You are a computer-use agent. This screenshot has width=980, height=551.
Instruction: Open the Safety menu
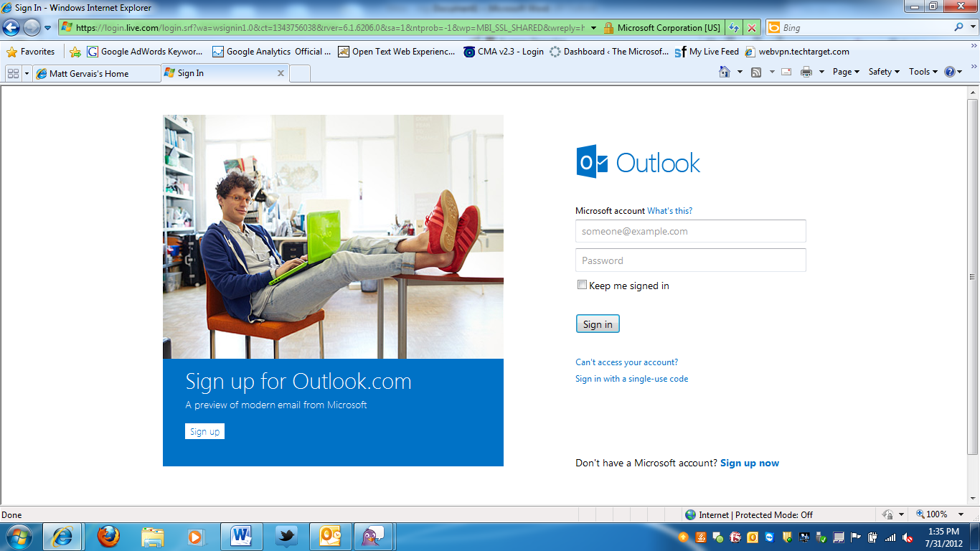coord(884,72)
